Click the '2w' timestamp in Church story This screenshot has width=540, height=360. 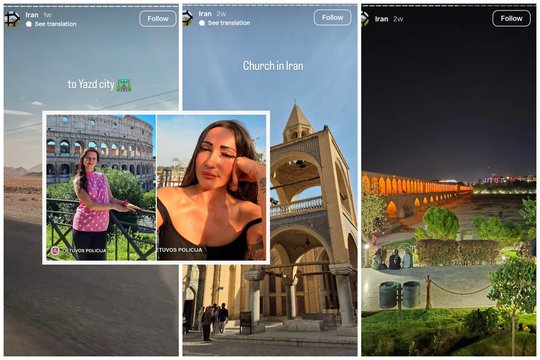click(221, 14)
